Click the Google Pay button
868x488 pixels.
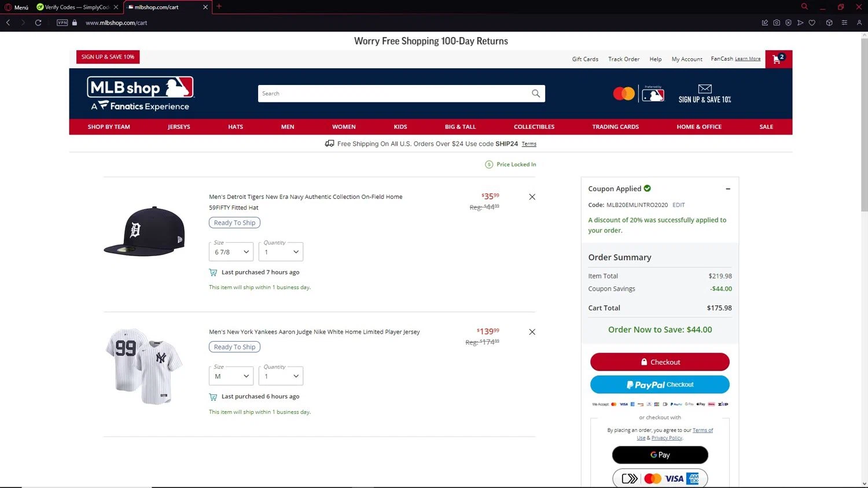click(660, 455)
